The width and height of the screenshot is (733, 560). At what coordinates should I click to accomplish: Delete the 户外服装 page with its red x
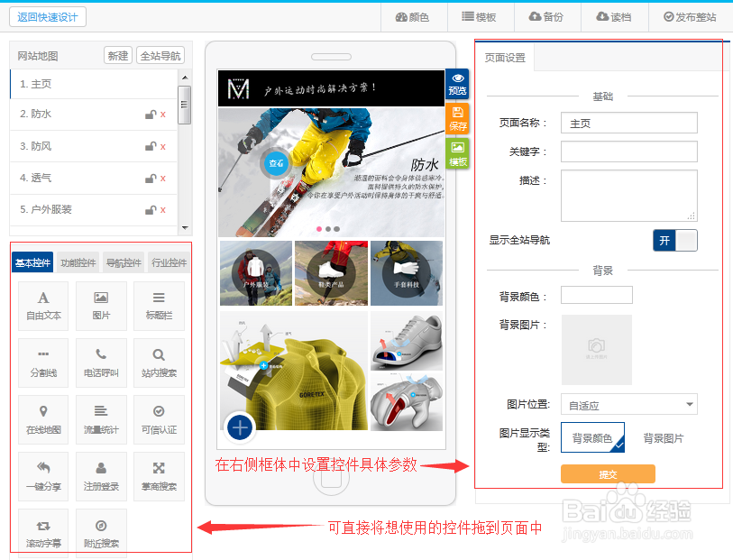click(x=162, y=210)
